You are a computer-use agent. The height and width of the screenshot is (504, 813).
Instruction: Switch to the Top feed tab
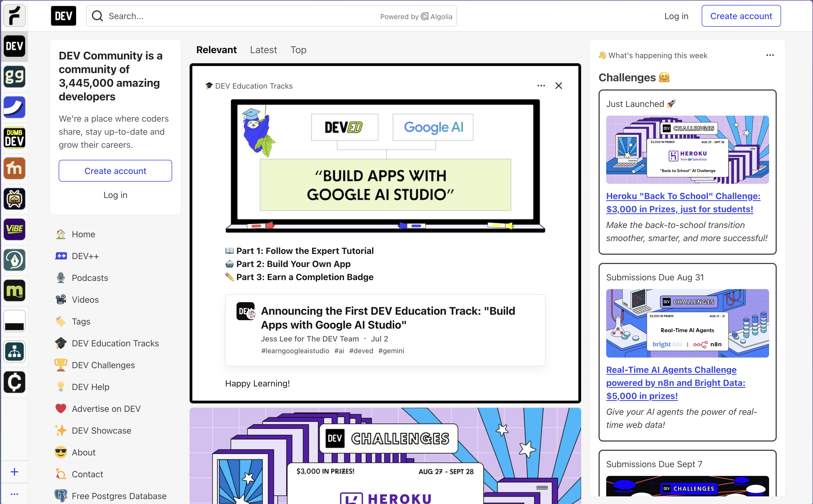tap(298, 50)
